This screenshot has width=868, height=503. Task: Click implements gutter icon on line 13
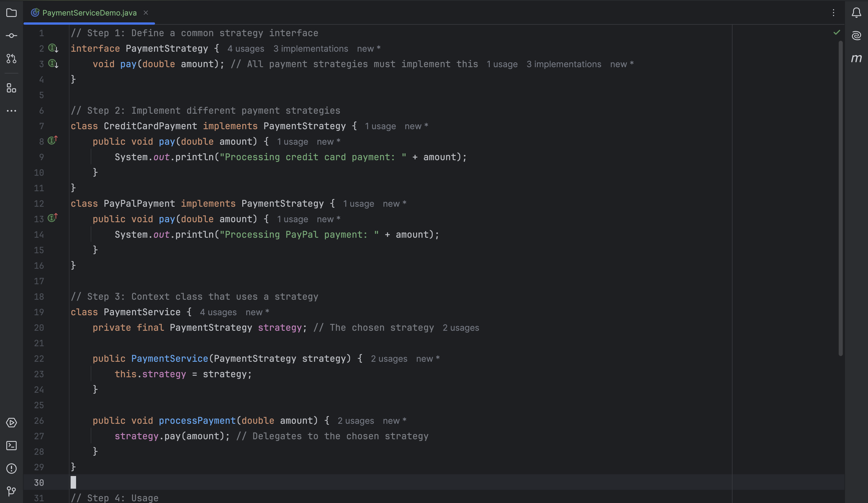pyautogui.click(x=53, y=218)
